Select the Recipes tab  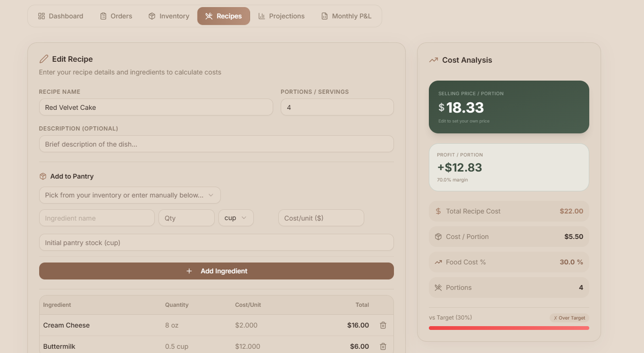click(224, 16)
